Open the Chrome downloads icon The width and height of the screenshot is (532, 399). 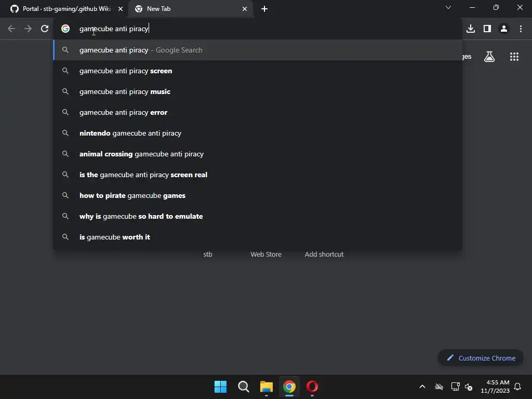471,29
